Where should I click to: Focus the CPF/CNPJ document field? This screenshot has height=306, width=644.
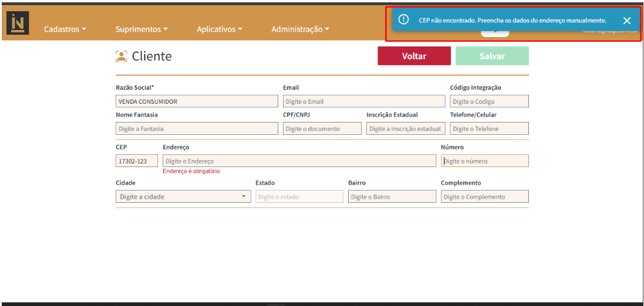click(322, 128)
